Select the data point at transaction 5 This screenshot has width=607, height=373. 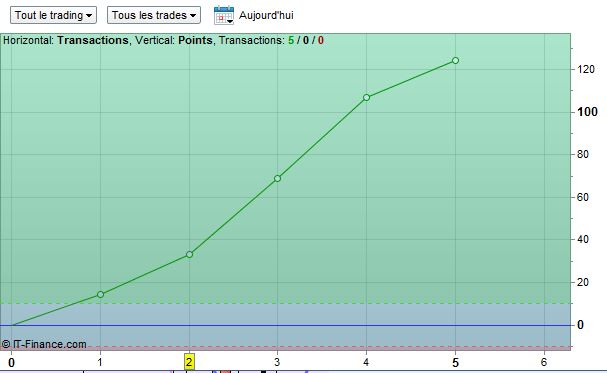455,60
